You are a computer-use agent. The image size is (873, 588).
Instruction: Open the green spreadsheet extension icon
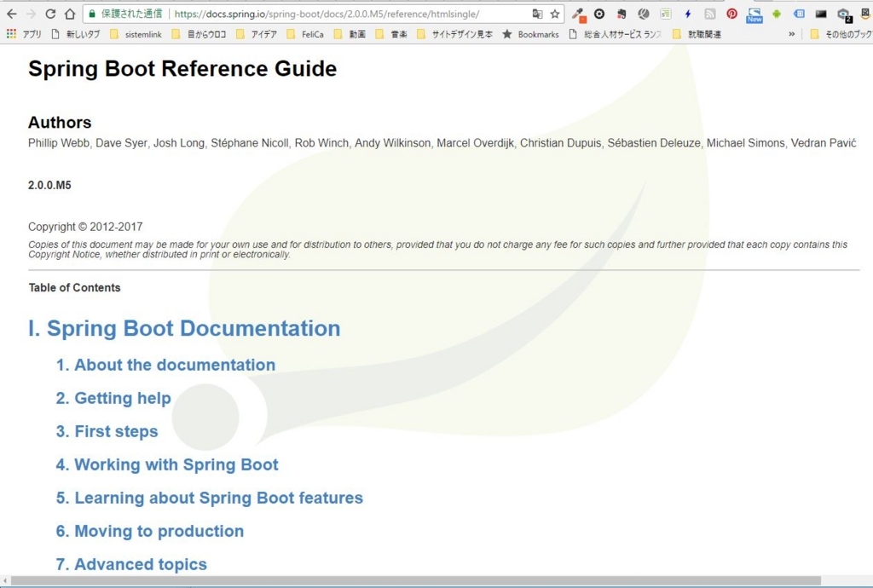coord(665,14)
